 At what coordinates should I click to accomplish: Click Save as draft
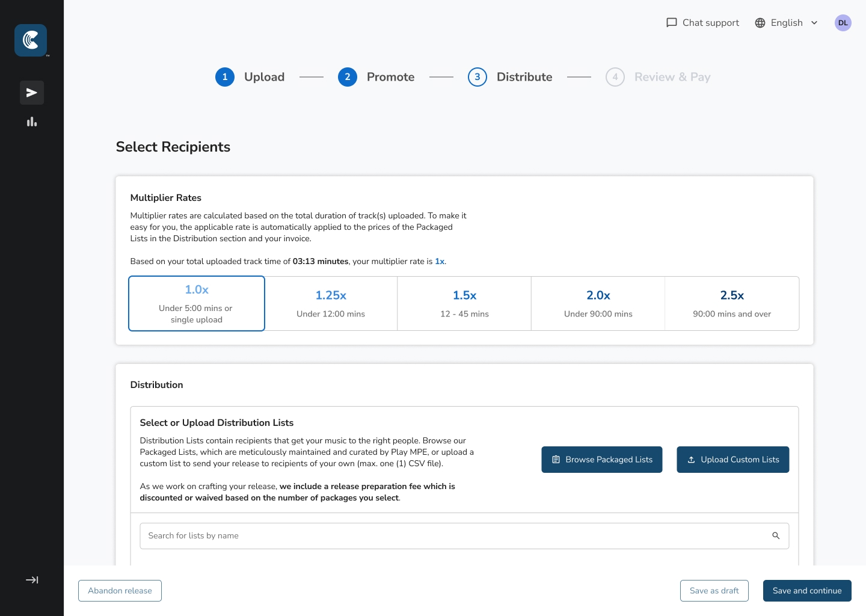(714, 591)
